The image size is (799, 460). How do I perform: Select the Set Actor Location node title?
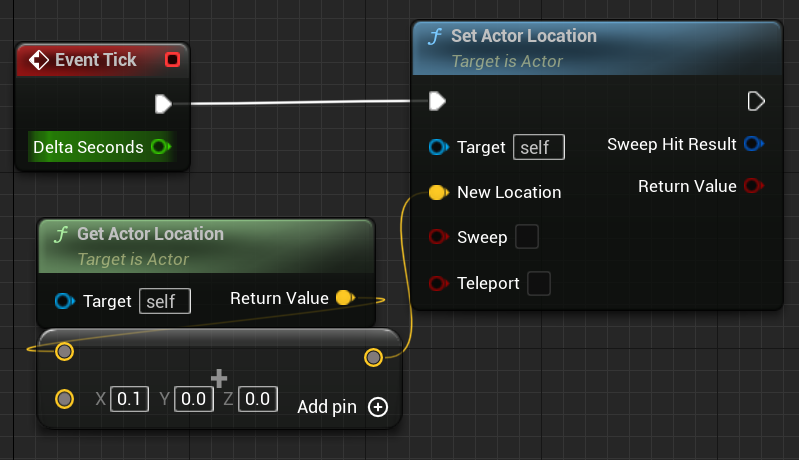[524, 36]
